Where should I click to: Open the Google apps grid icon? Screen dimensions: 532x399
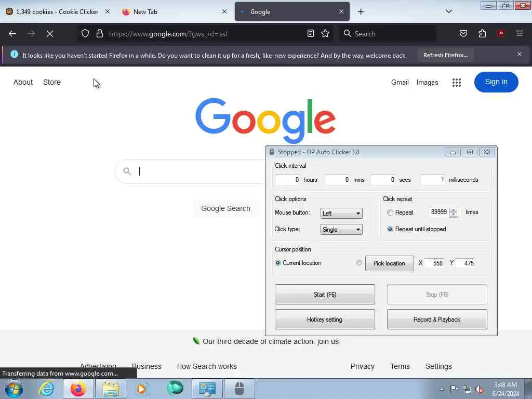coord(456,83)
